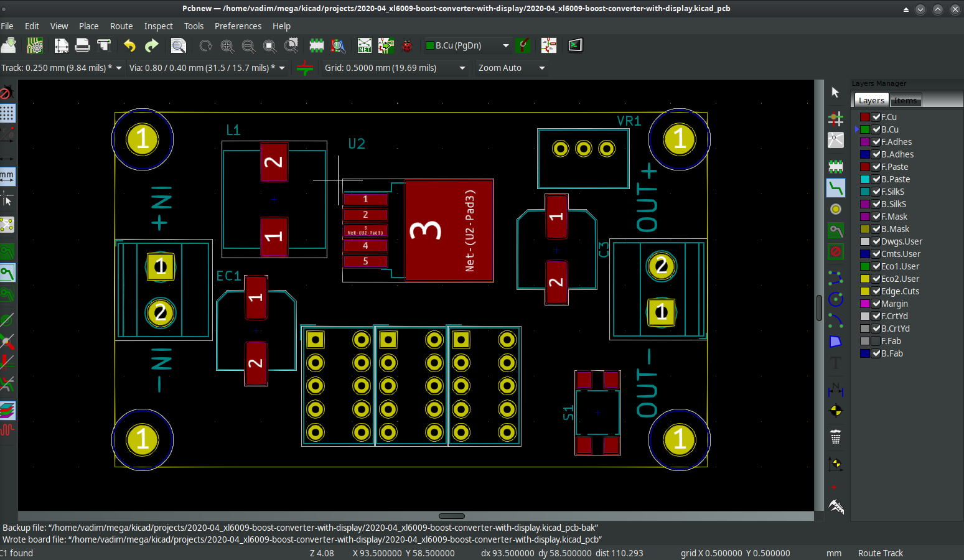Screen dimensions: 964x560
Task: Open the Page Settings icon
Action: pos(62,45)
